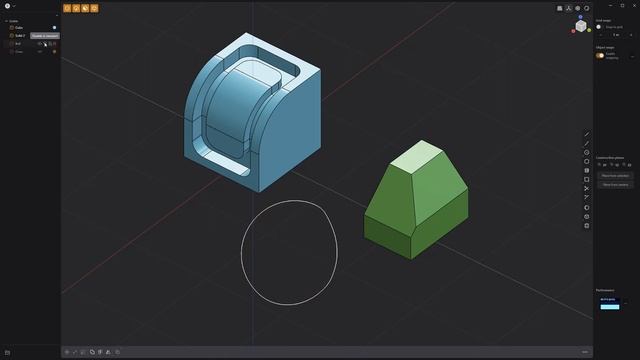
Task: Select the Box tool at toolbar bottom
Action: coord(587,226)
